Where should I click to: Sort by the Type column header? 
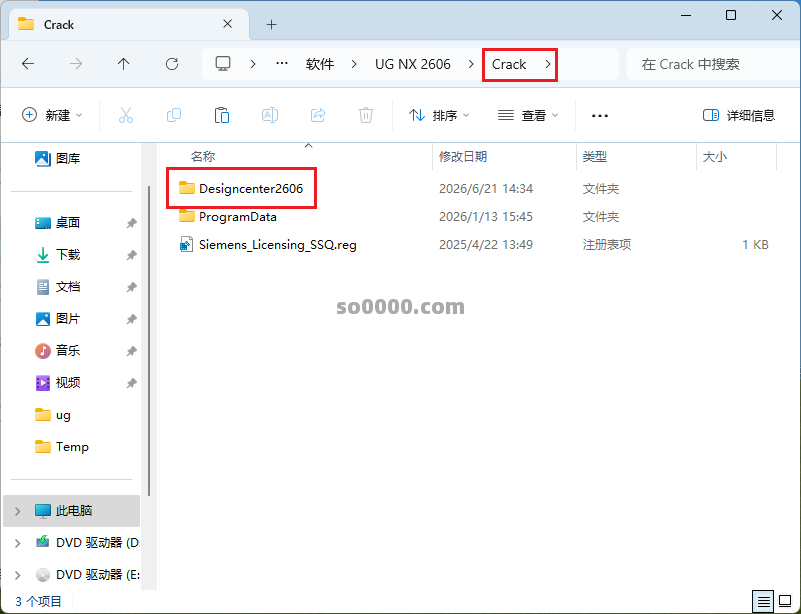pyautogui.click(x=595, y=156)
